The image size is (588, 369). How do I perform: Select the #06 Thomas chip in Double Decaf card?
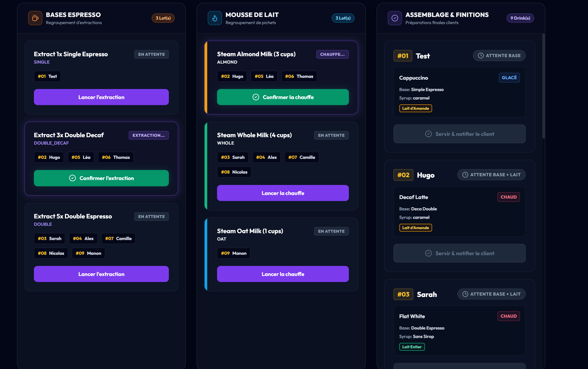116,158
